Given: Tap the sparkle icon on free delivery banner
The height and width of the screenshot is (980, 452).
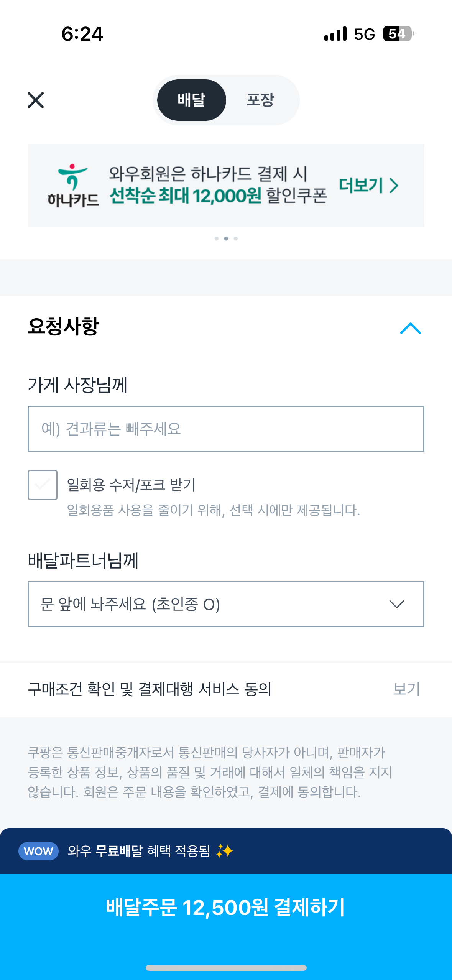Looking at the screenshot, I should 225,851.
